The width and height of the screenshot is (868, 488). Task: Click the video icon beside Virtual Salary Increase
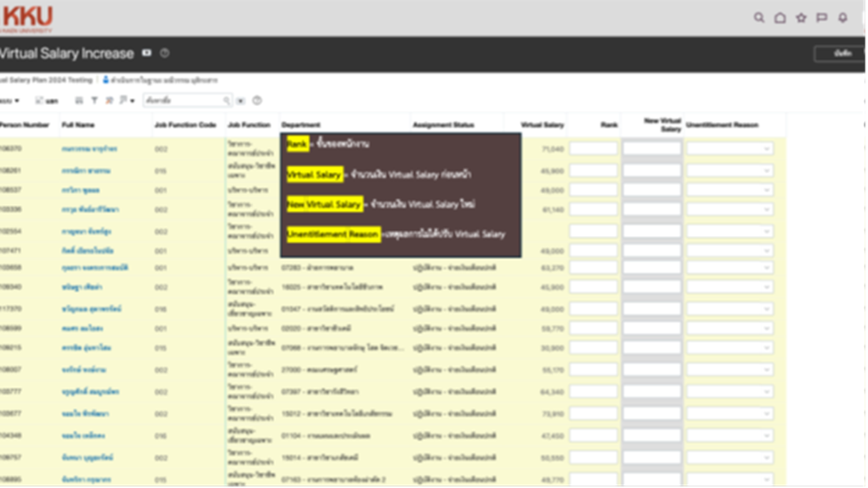click(147, 53)
